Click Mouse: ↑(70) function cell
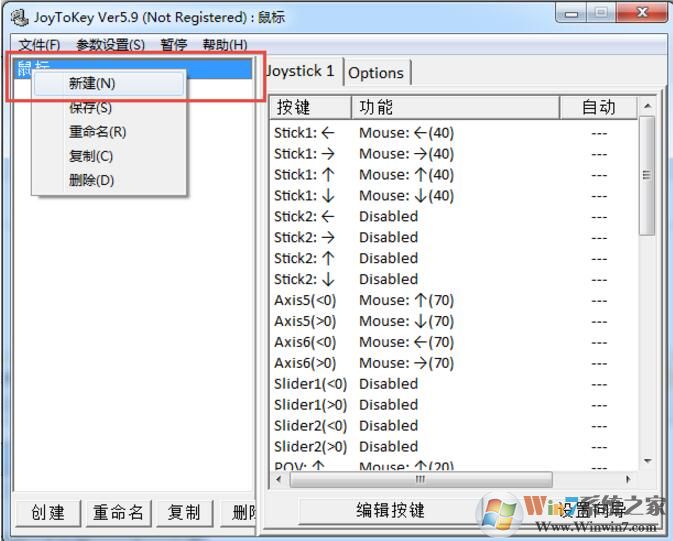673x541 pixels. pos(406,300)
